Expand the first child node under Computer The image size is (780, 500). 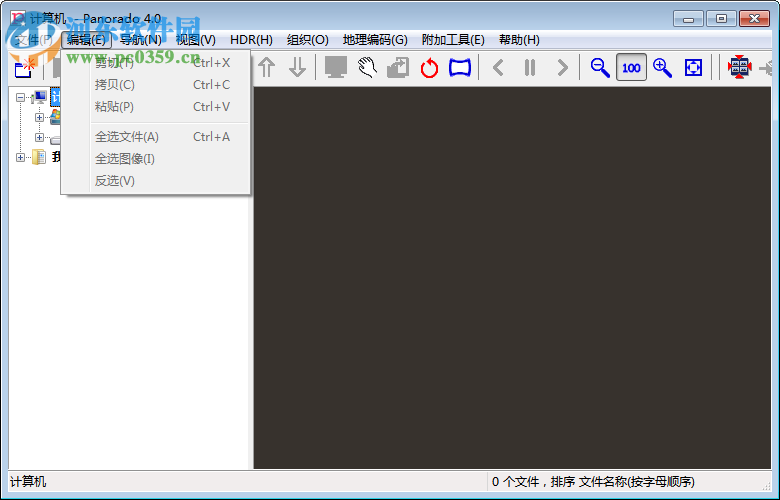click(39, 117)
